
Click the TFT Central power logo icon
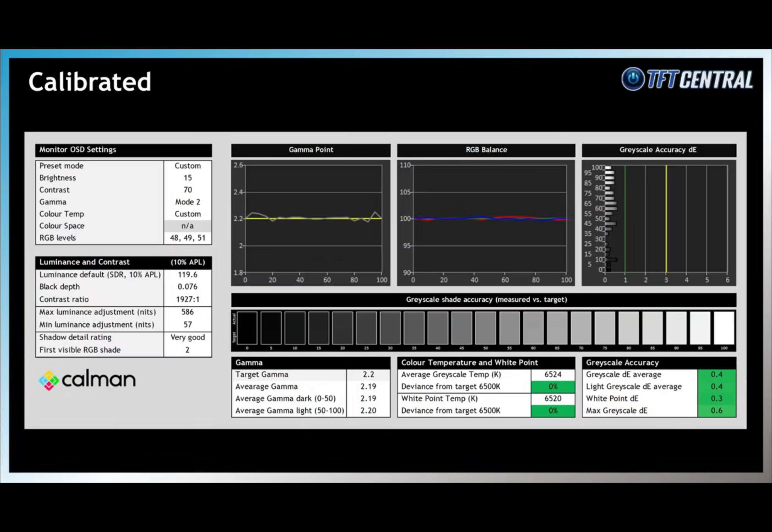[x=633, y=79]
